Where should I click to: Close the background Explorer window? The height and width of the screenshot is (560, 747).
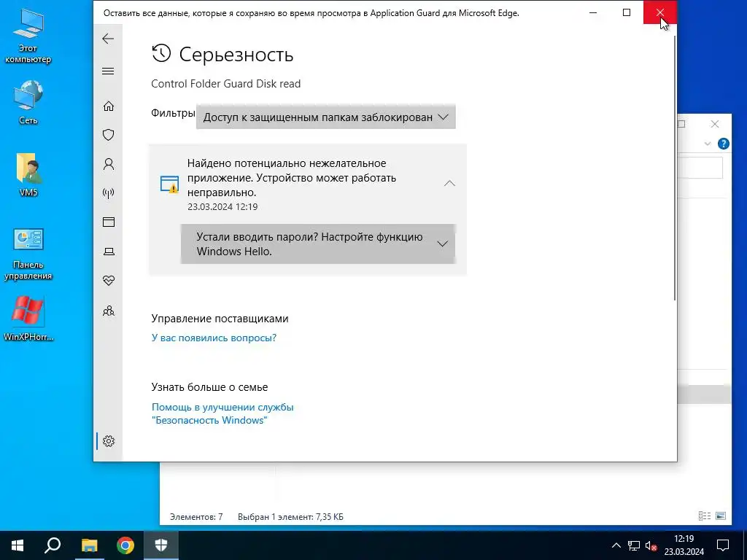click(715, 124)
